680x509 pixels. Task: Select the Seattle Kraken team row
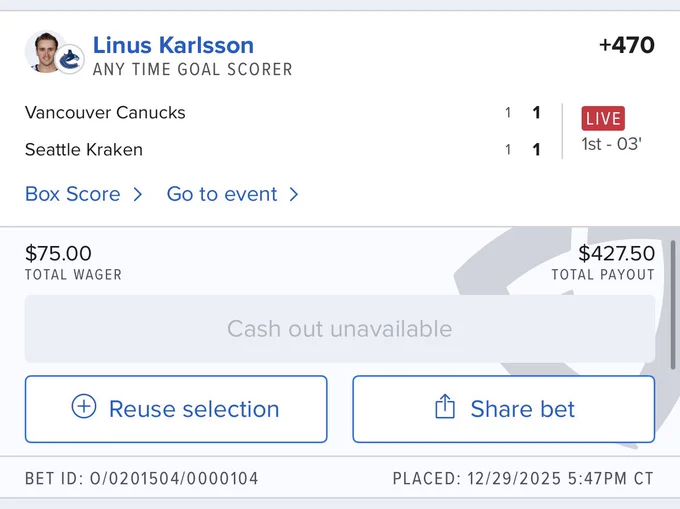coord(283,150)
